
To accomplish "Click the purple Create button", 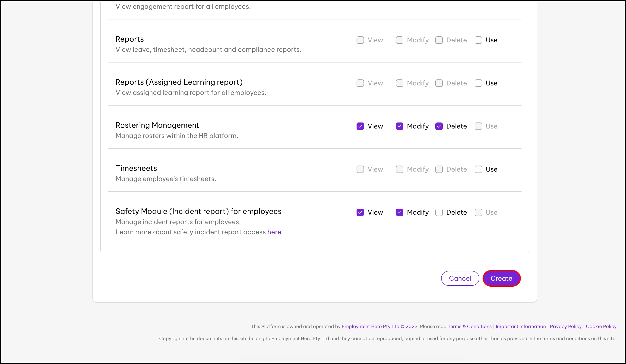I will click(501, 278).
